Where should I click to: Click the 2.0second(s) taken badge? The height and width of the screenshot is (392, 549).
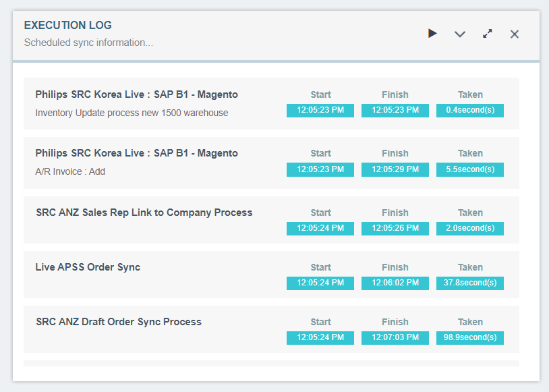click(470, 229)
